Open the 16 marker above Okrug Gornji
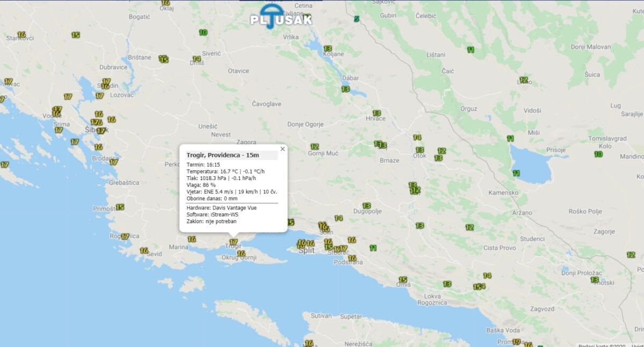The height and width of the screenshot is (347, 644). 241,254
